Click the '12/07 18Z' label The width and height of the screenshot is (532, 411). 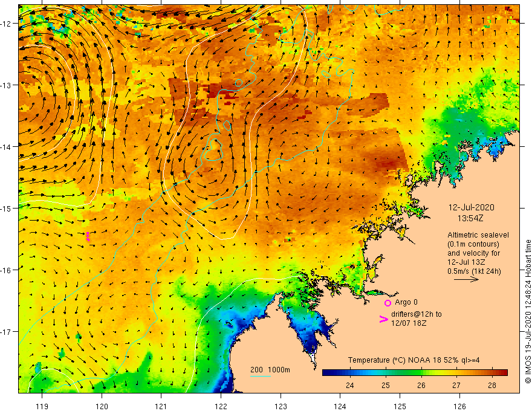click(x=409, y=323)
